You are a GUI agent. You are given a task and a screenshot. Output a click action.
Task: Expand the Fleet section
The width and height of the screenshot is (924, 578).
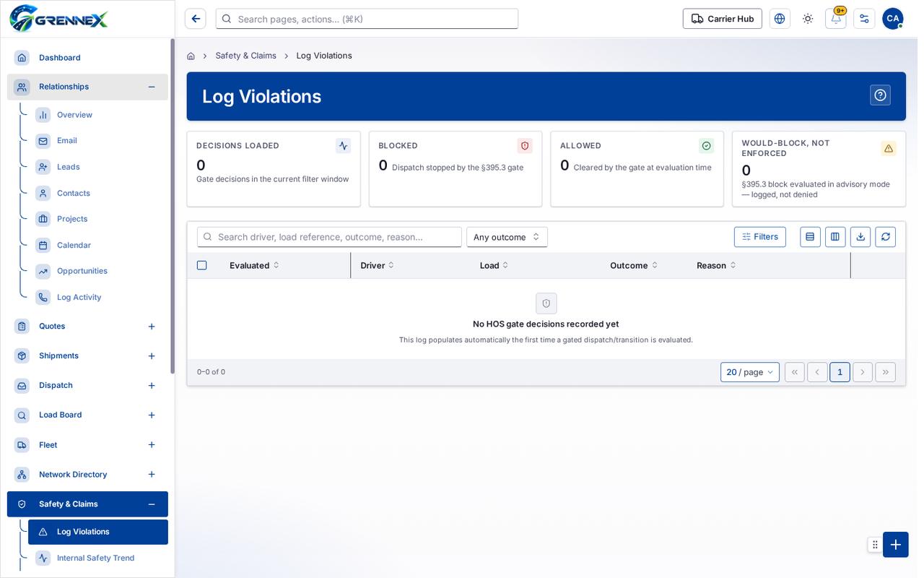coord(152,445)
